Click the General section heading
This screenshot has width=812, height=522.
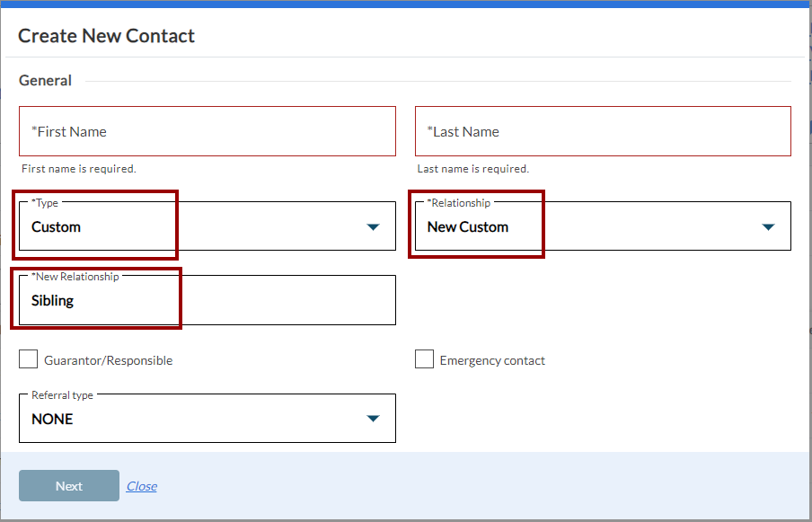(x=45, y=81)
